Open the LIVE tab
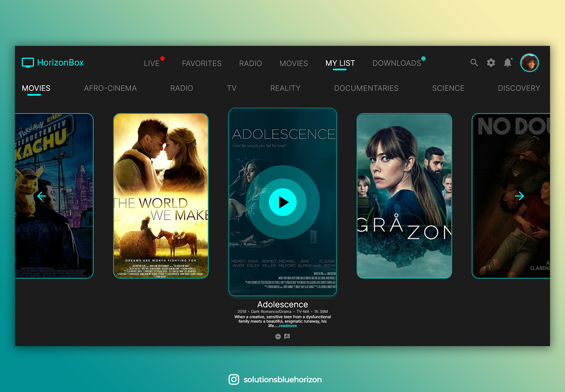The height and width of the screenshot is (392, 565). coord(151,63)
